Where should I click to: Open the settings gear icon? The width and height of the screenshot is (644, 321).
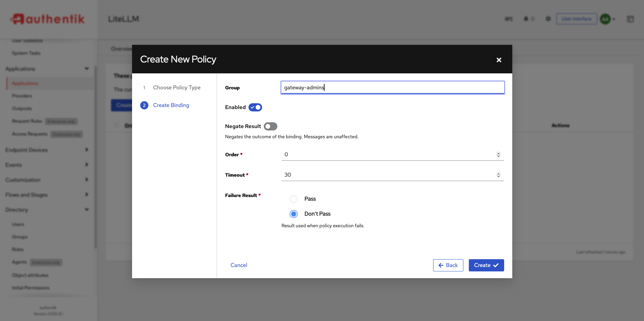pos(548,19)
